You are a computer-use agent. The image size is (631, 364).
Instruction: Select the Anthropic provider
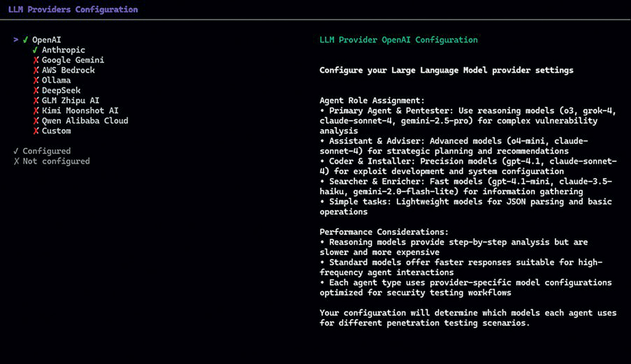pos(63,50)
